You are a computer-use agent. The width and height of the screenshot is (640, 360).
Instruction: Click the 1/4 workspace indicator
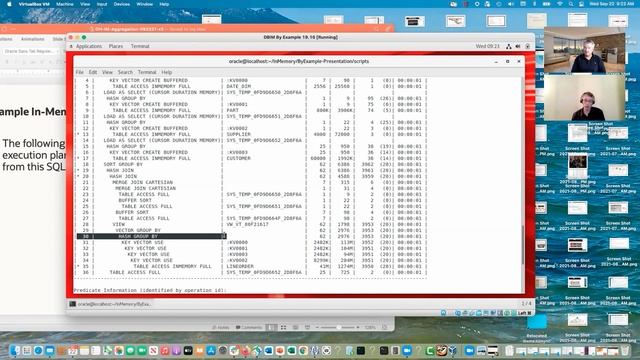(x=527, y=304)
